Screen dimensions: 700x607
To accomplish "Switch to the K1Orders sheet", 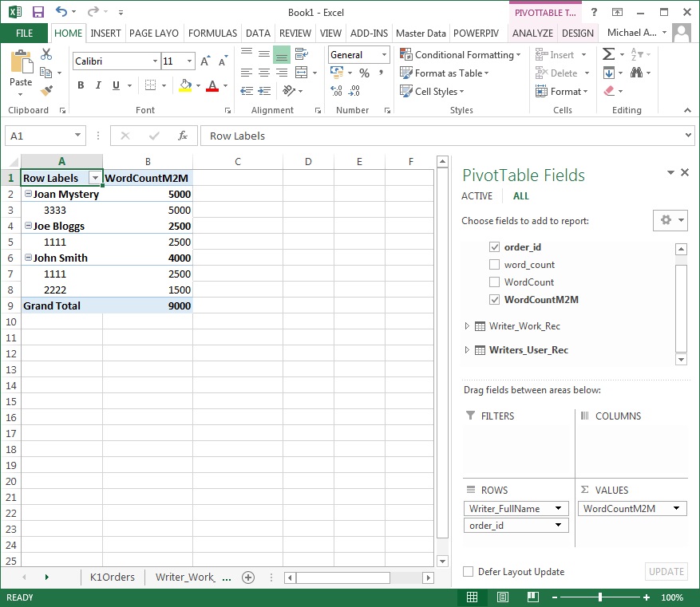I will [x=112, y=577].
